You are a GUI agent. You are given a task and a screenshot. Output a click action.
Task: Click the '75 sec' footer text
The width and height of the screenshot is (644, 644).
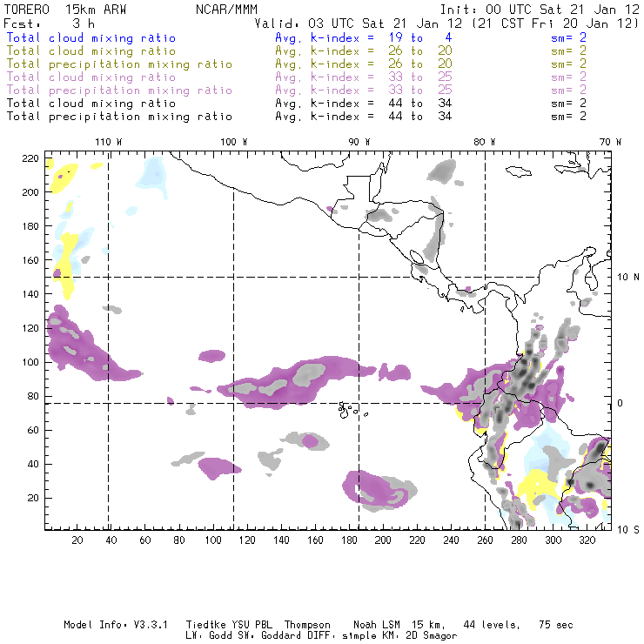[556, 625]
